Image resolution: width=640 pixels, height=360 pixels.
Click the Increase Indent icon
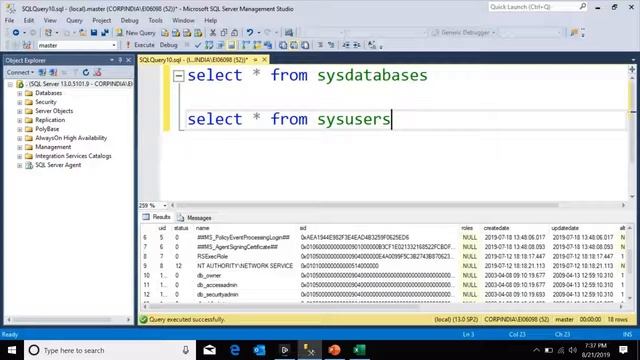coord(356,45)
